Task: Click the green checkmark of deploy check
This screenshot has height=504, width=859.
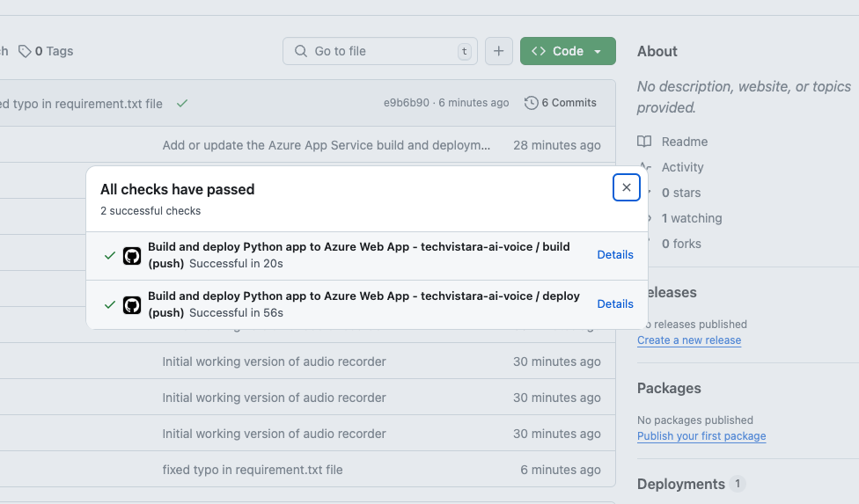Action: 109,305
